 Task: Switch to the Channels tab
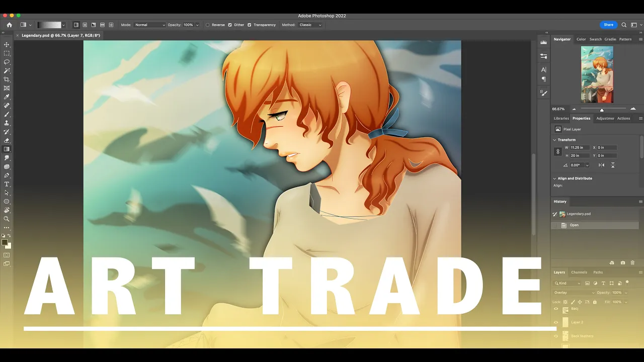pyautogui.click(x=579, y=273)
